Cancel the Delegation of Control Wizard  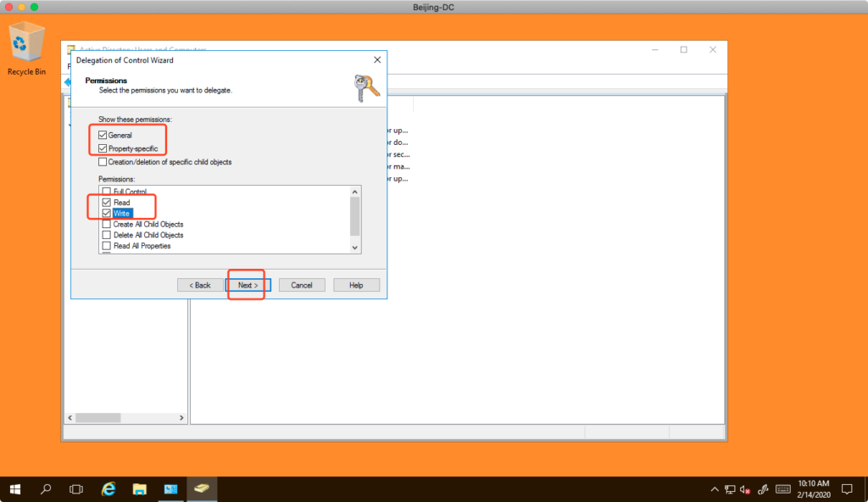click(302, 285)
